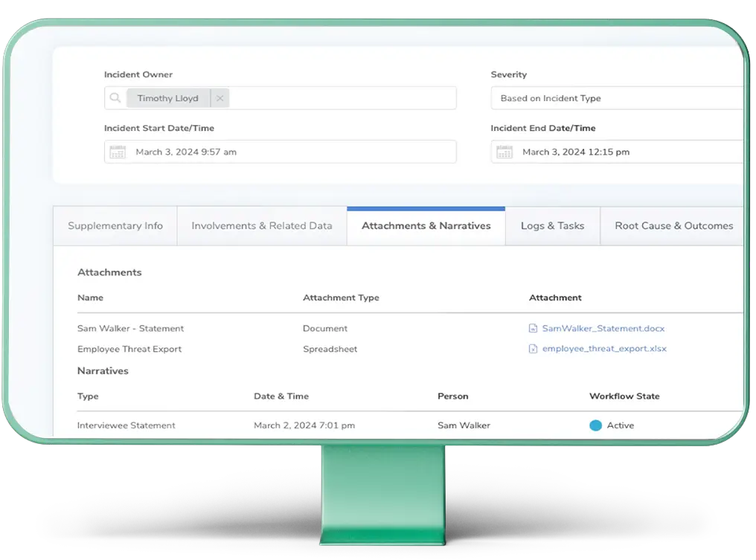Screen dimensions: 756x560
Task: Open the Severity dropdown
Action: pos(618,98)
